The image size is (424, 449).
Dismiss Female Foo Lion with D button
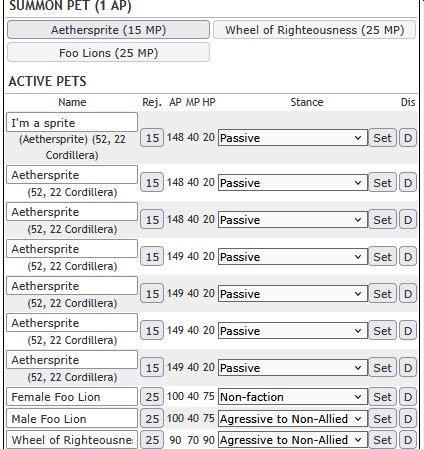click(408, 397)
